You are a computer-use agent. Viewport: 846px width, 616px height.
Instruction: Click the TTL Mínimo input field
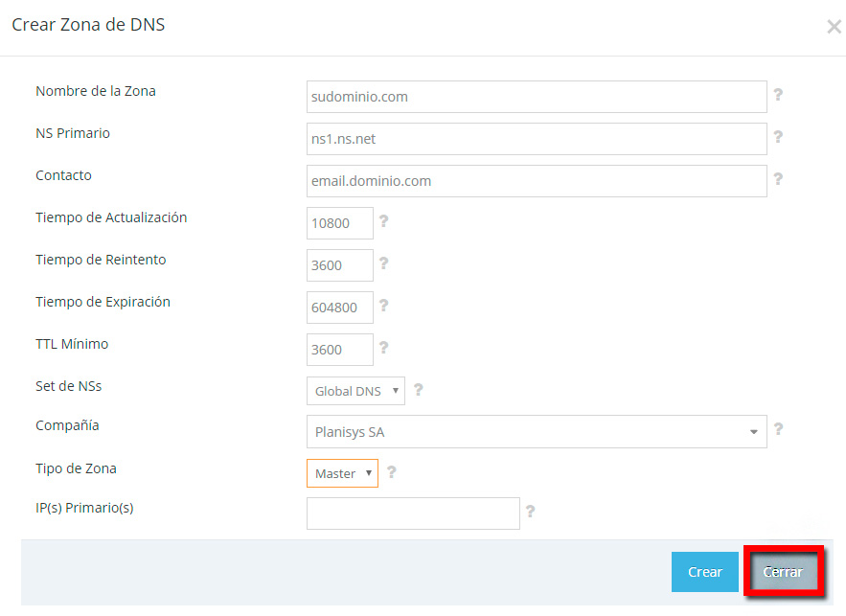(339, 349)
